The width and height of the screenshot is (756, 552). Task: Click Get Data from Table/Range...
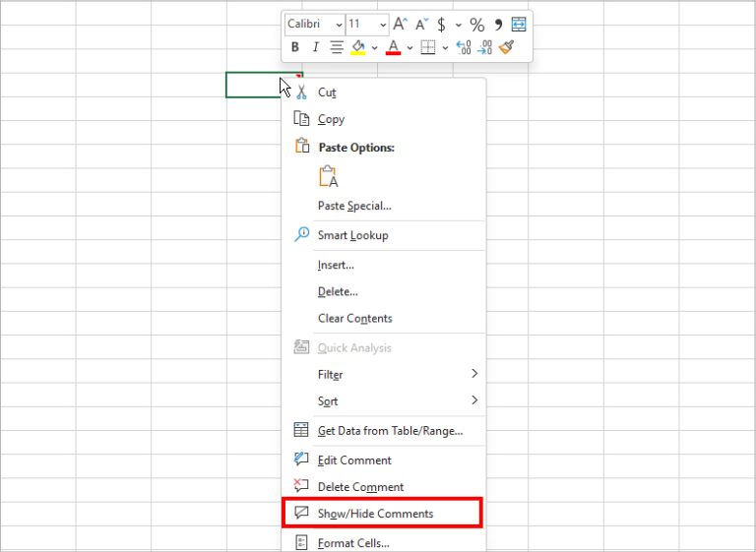(x=390, y=431)
